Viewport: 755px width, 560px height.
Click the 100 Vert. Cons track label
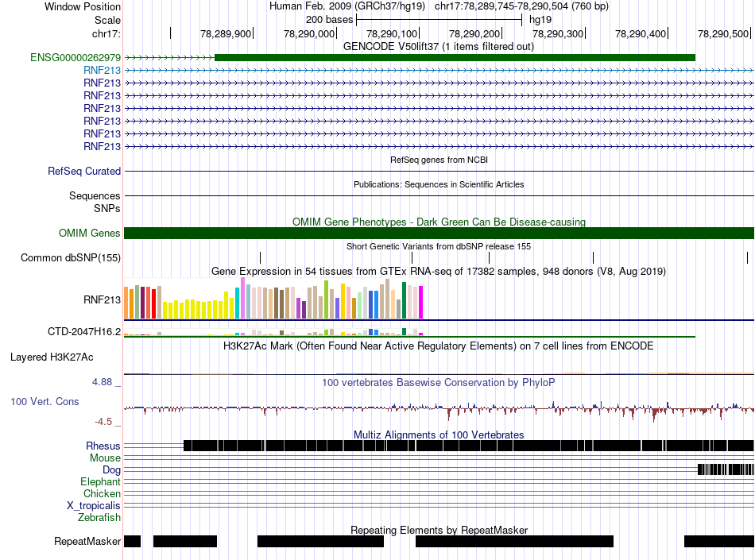pos(45,402)
